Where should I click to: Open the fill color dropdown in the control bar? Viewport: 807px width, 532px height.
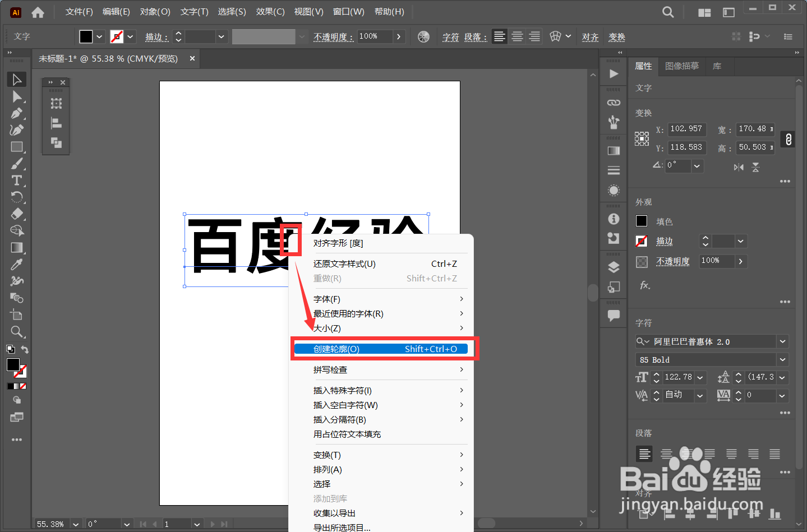pyautogui.click(x=99, y=36)
